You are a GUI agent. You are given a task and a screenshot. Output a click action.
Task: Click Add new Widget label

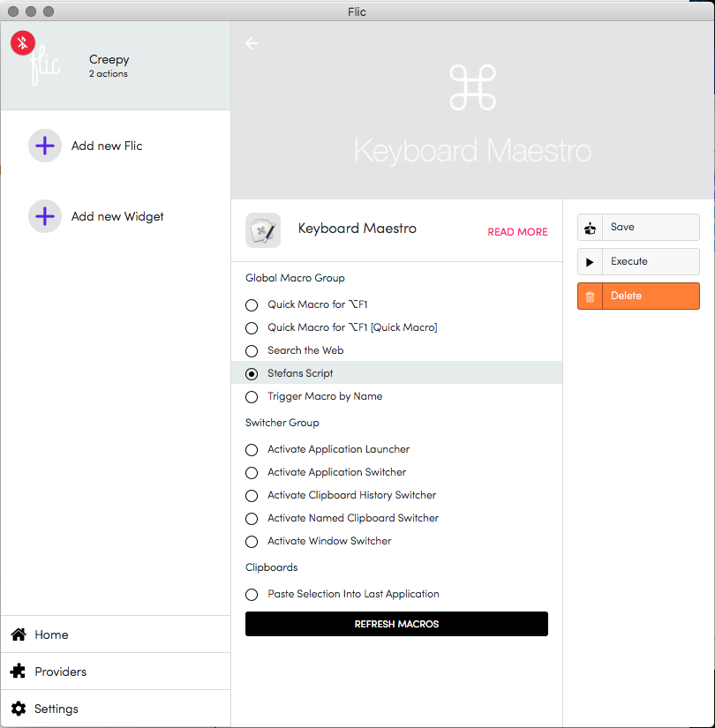117,217
